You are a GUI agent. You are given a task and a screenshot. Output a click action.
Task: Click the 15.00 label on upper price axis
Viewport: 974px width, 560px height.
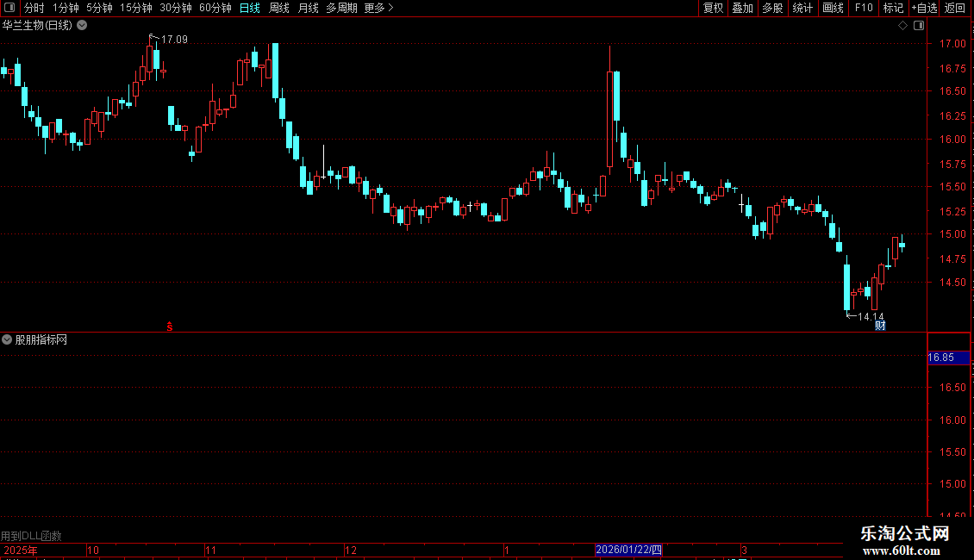[952, 234]
